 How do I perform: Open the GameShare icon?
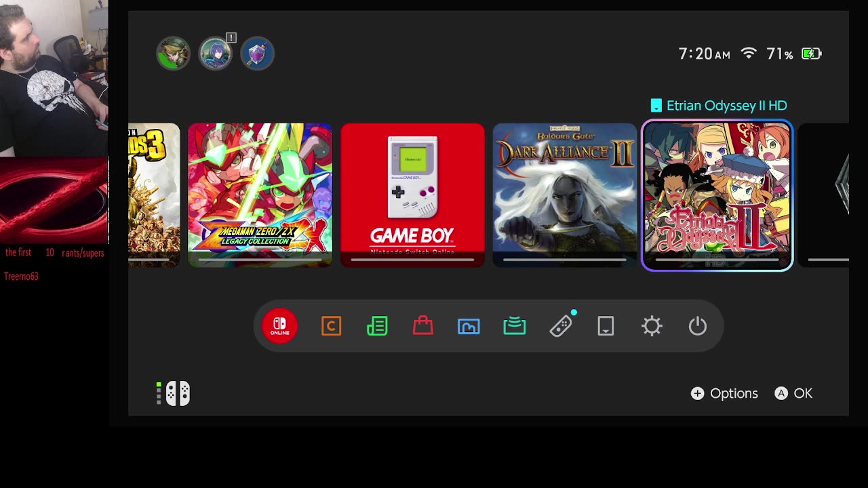tap(515, 326)
